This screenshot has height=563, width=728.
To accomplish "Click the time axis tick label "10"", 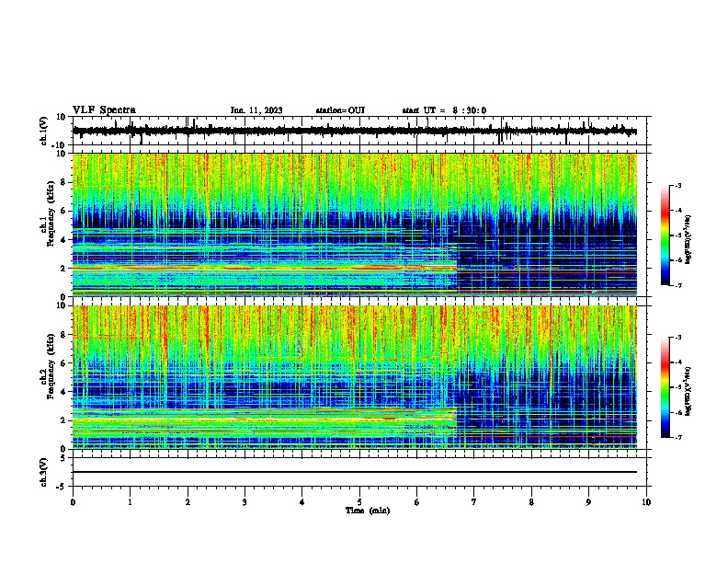I will tap(646, 502).
